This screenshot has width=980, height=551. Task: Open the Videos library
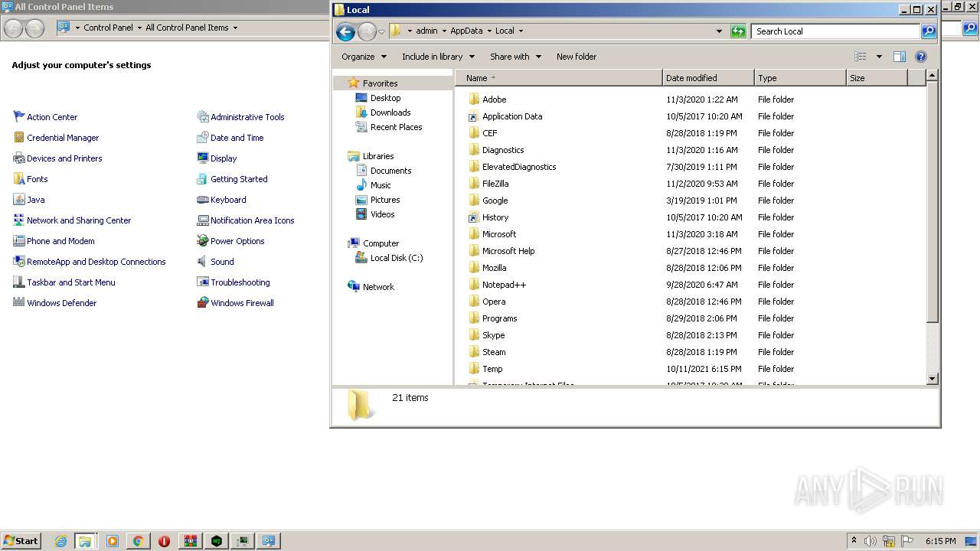[x=382, y=214]
